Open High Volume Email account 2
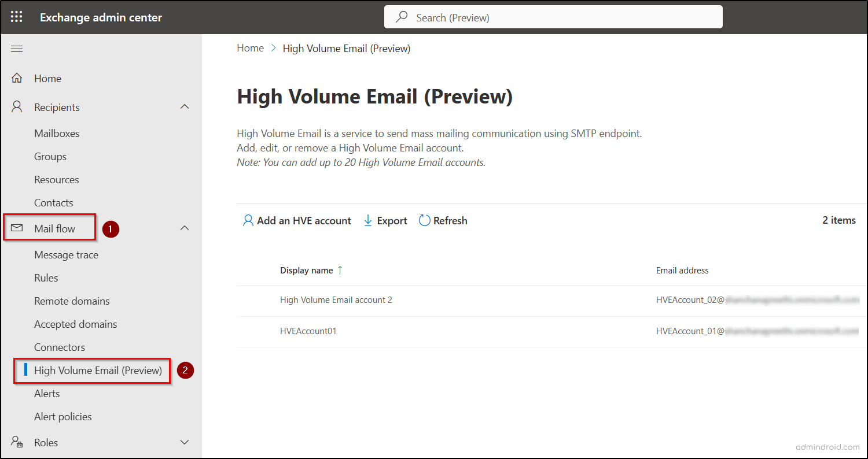This screenshot has height=459, width=868. tap(336, 299)
